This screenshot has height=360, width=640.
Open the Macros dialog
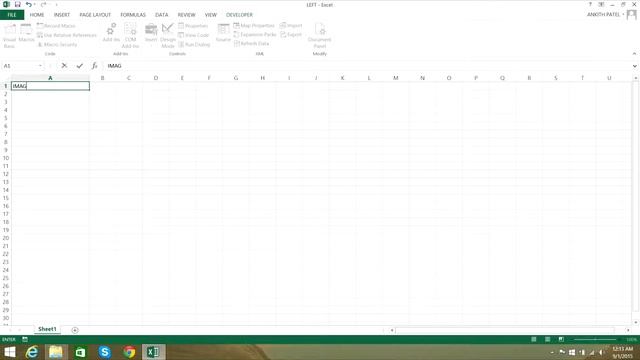click(26, 33)
